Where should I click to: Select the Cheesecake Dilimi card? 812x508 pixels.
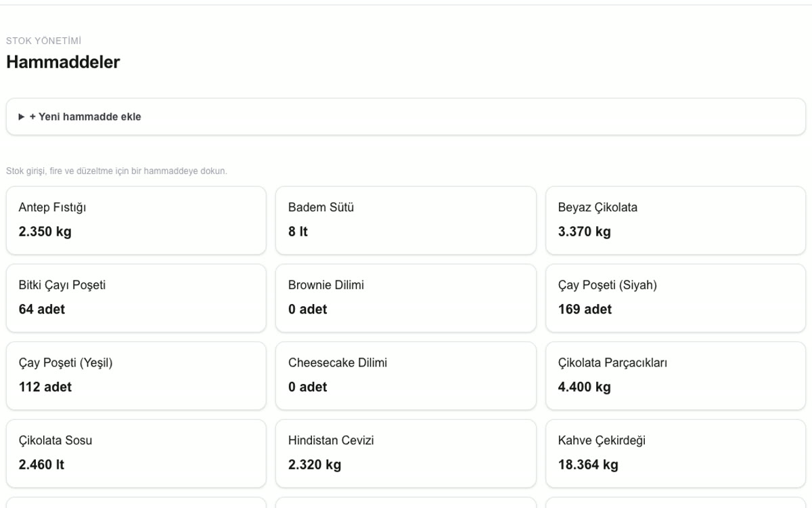click(406, 376)
